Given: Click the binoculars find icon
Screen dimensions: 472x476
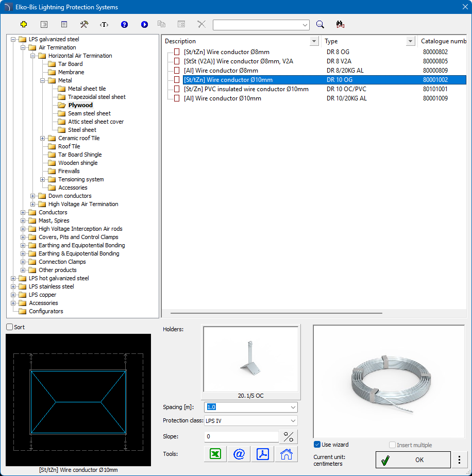Looking at the screenshot, I should click(340, 24).
